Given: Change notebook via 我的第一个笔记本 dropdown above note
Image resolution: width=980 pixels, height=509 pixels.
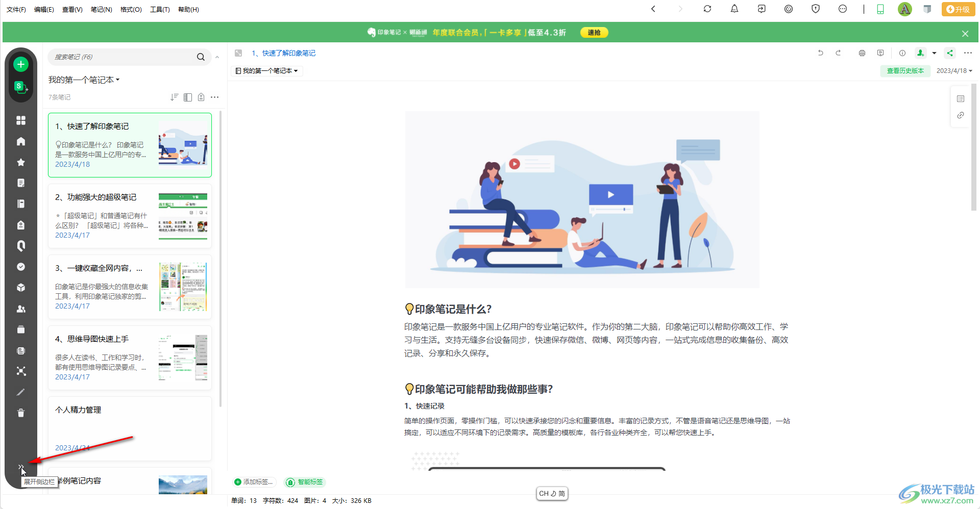Looking at the screenshot, I should [x=267, y=71].
